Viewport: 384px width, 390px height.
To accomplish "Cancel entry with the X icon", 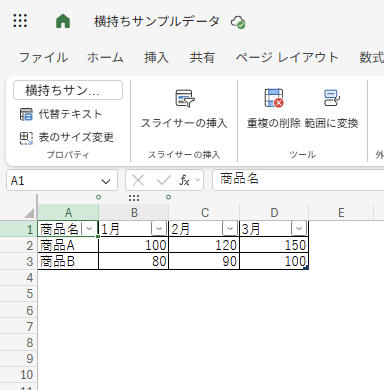I will tap(138, 181).
